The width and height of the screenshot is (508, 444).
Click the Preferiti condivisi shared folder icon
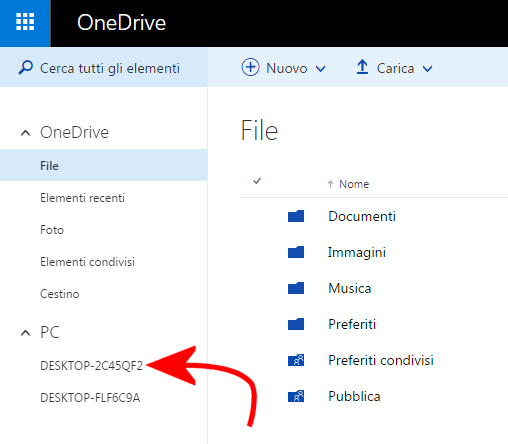point(296,360)
